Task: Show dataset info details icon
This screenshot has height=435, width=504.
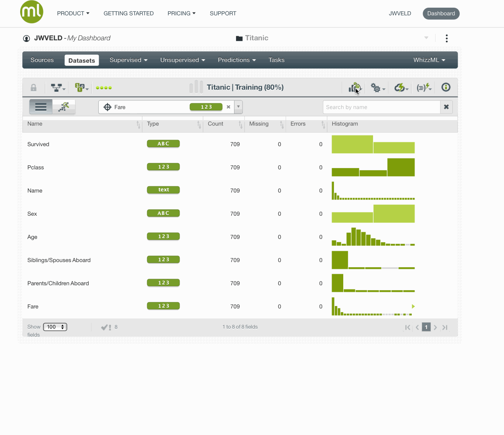Action: 446,87
